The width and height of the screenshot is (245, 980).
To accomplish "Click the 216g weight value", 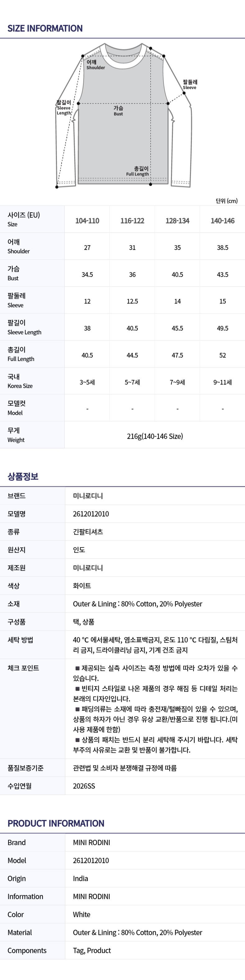I will point(155,436).
